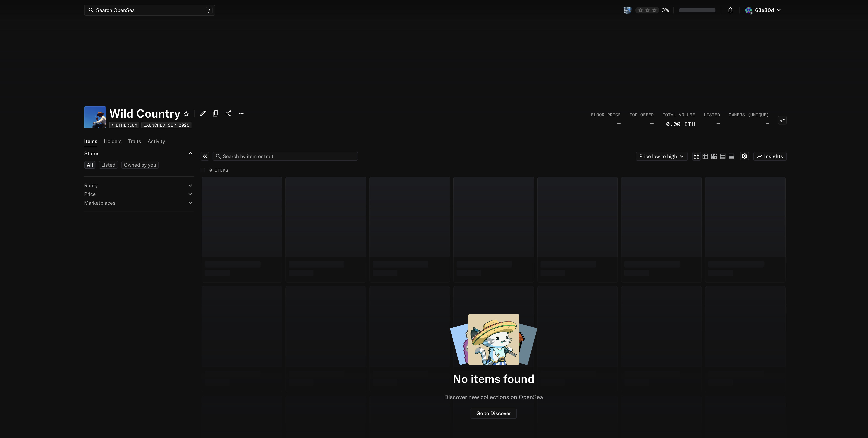Click the Go to Discover button
868x438 pixels.
click(x=493, y=413)
